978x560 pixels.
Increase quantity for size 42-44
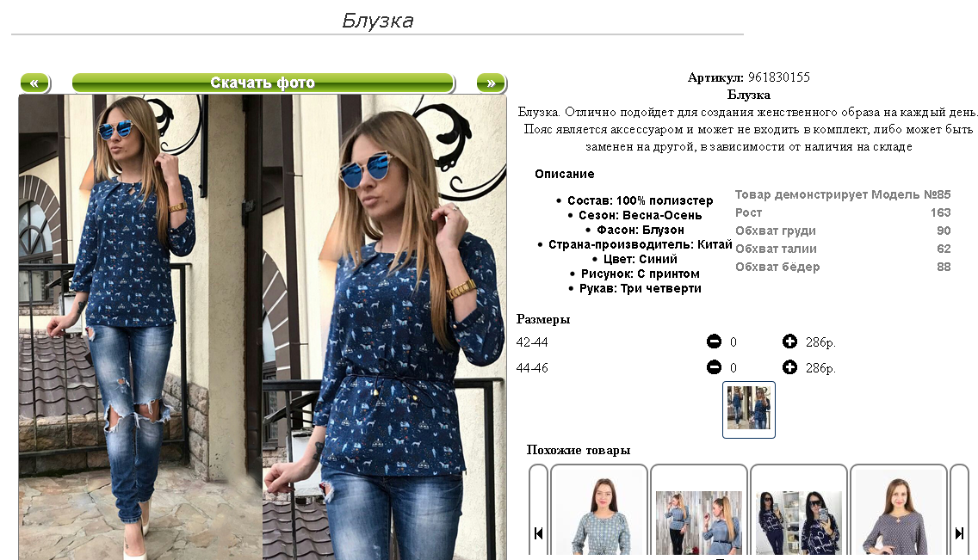[789, 342]
